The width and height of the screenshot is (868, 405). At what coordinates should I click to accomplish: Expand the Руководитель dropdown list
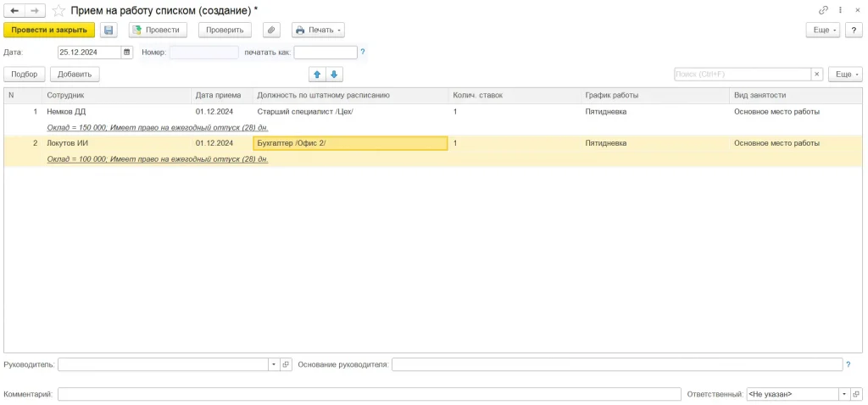pyautogui.click(x=273, y=364)
